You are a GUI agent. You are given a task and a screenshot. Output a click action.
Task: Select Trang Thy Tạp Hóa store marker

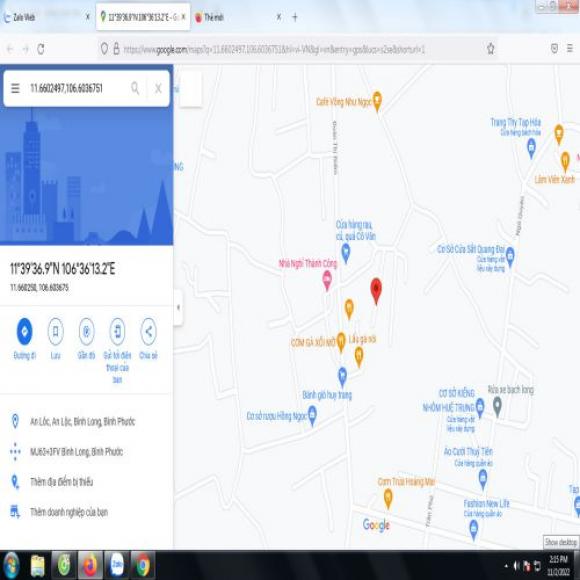532,148
